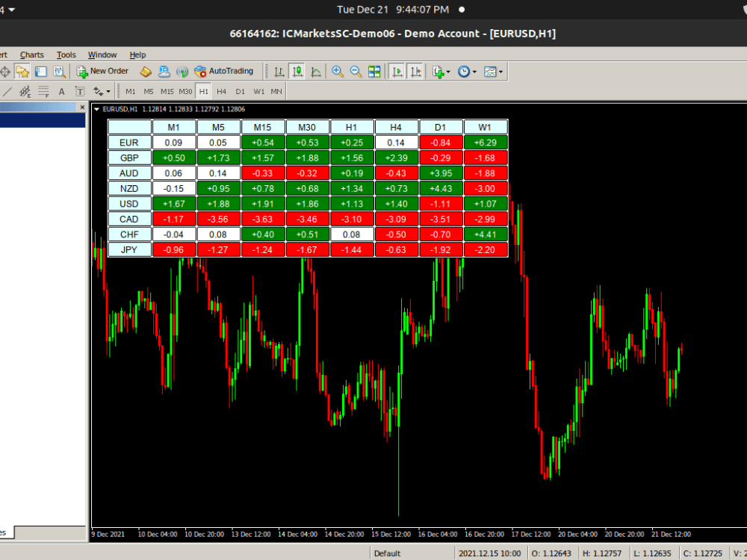
Task: Click the CAD row label
Action: [x=129, y=219]
